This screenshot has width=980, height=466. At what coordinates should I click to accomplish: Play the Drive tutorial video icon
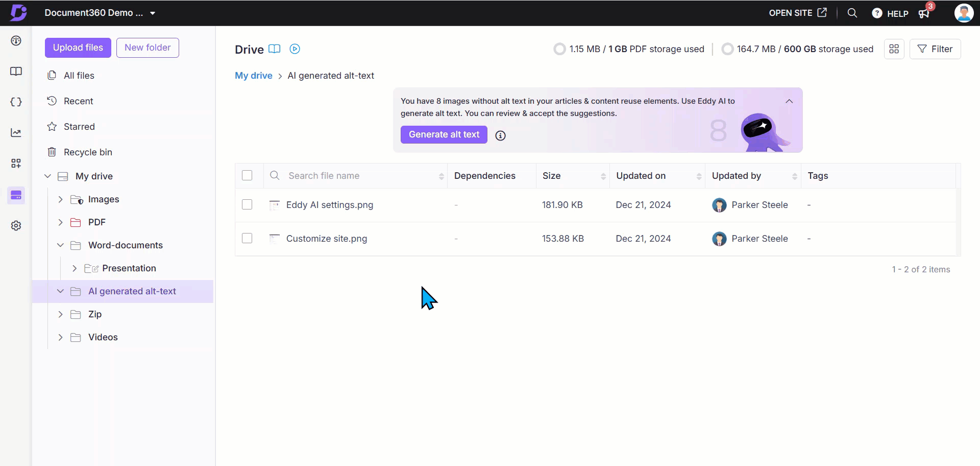(295, 49)
